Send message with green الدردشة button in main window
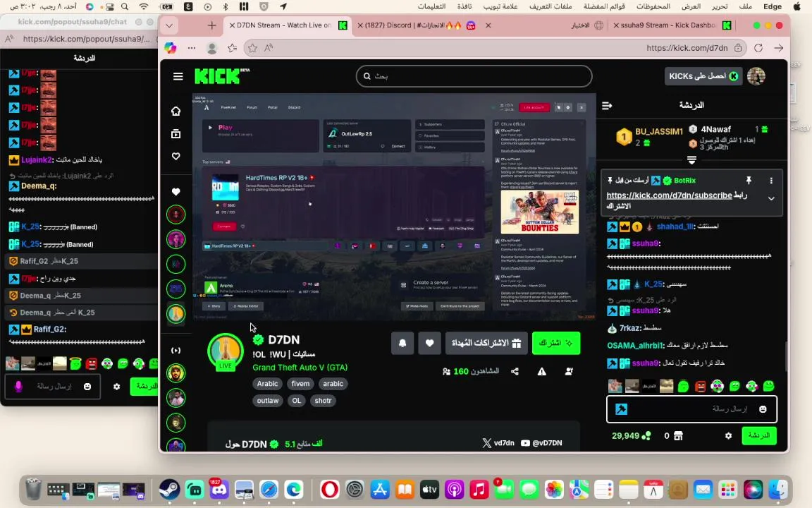 [x=759, y=435]
